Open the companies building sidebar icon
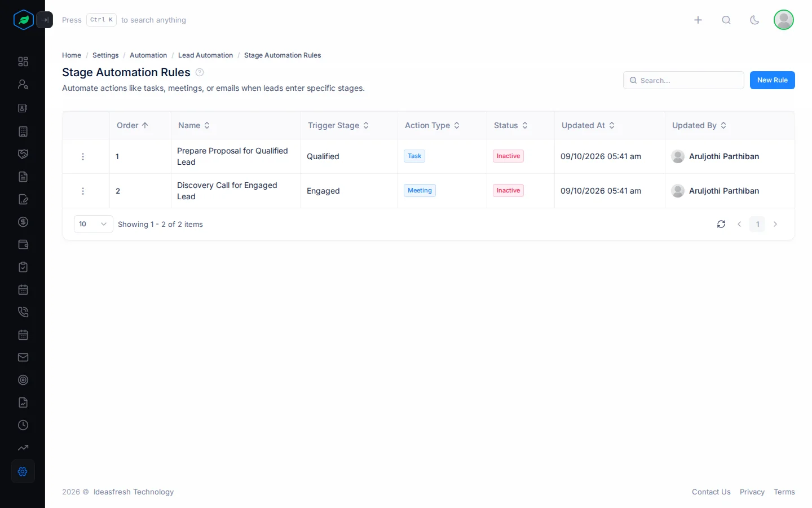The image size is (812, 508). click(23, 132)
